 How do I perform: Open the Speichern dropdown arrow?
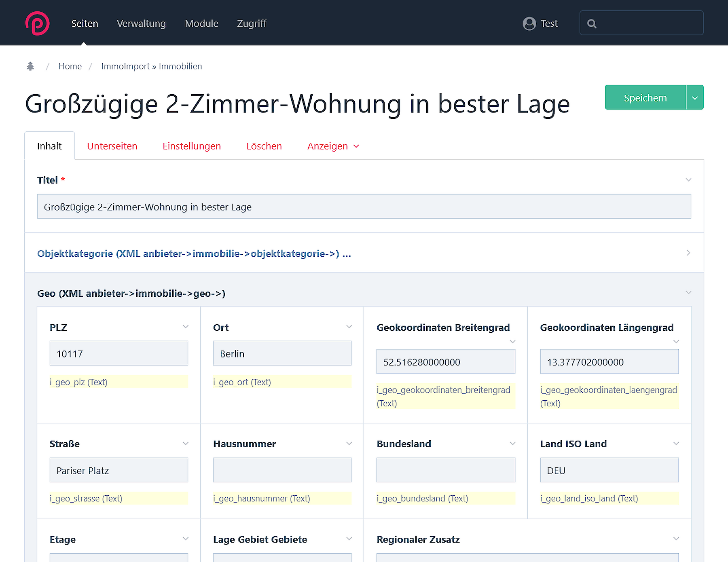[x=695, y=98]
